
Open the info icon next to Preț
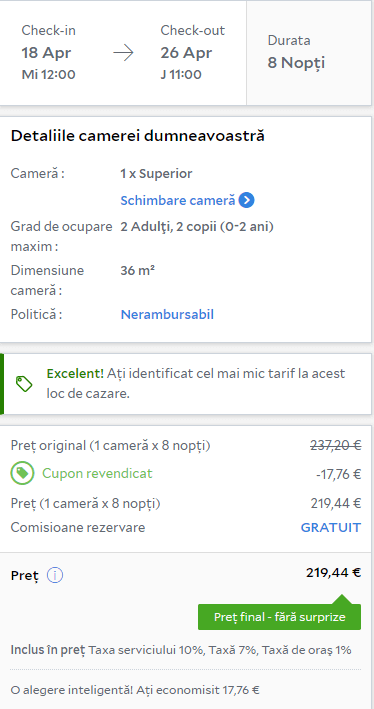[x=55, y=576]
